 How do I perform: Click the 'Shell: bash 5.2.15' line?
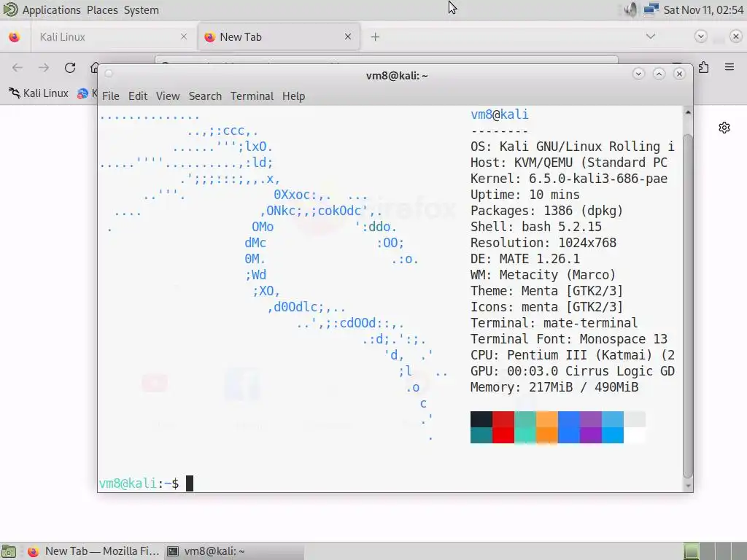pyautogui.click(x=536, y=227)
